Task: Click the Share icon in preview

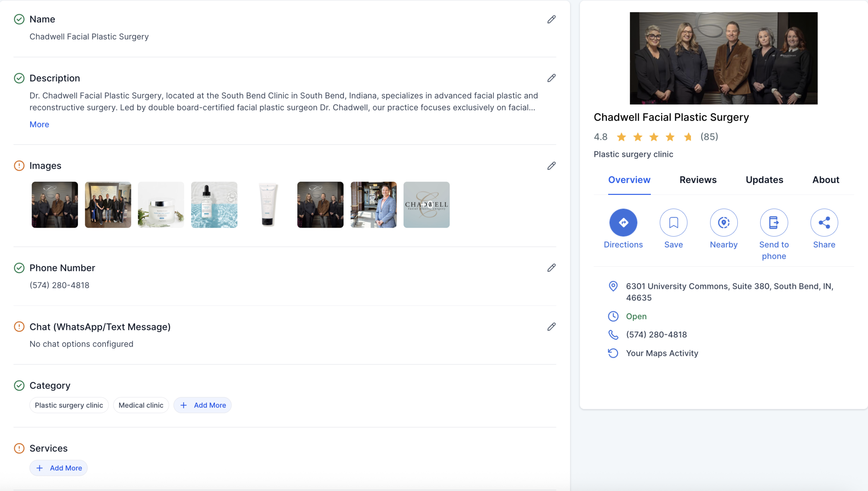Action: (824, 223)
